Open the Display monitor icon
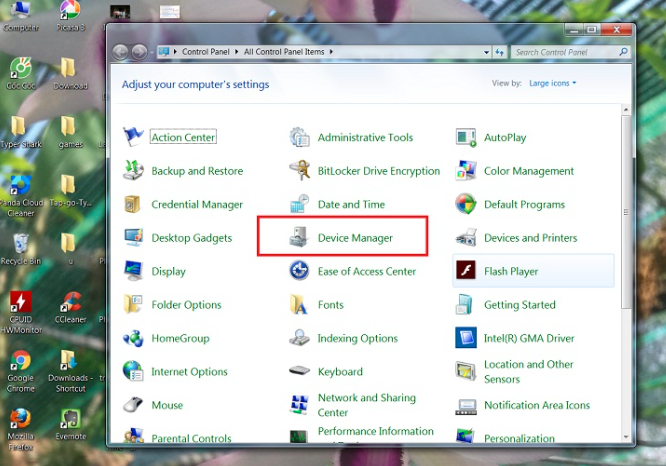This screenshot has height=466, width=666. tap(133, 271)
